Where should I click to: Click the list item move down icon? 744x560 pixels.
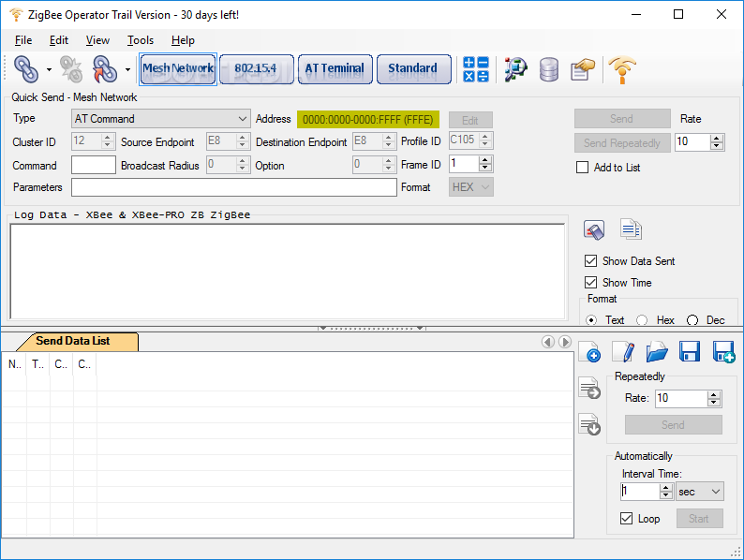pyautogui.click(x=589, y=424)
